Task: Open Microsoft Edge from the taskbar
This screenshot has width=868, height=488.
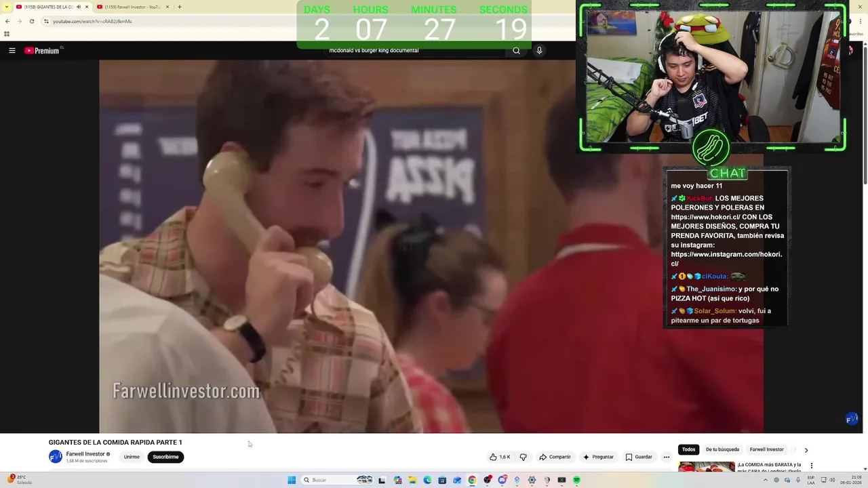Action: click(427, 480)
